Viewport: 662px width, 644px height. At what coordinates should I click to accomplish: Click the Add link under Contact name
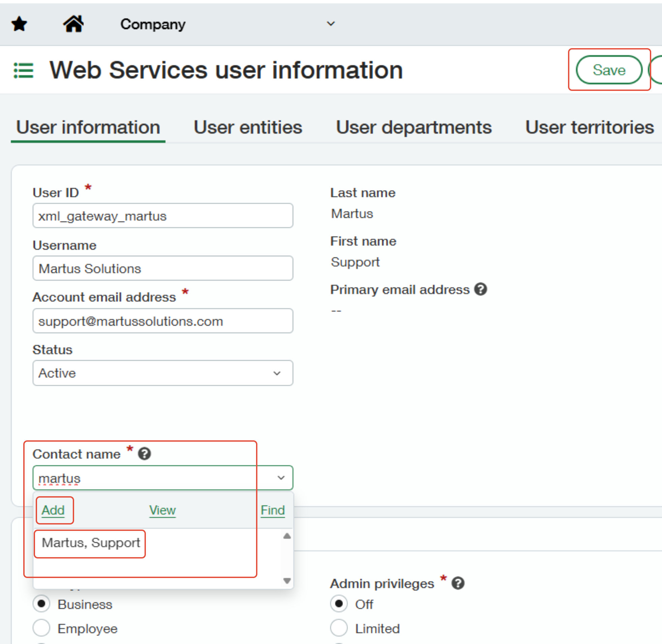(x=53, y=510)
